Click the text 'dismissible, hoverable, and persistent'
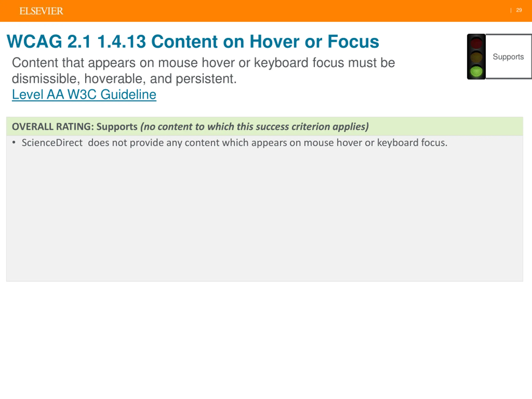Image resolution: width=532 pixels, height=399 pixels. tap(124, 79)
